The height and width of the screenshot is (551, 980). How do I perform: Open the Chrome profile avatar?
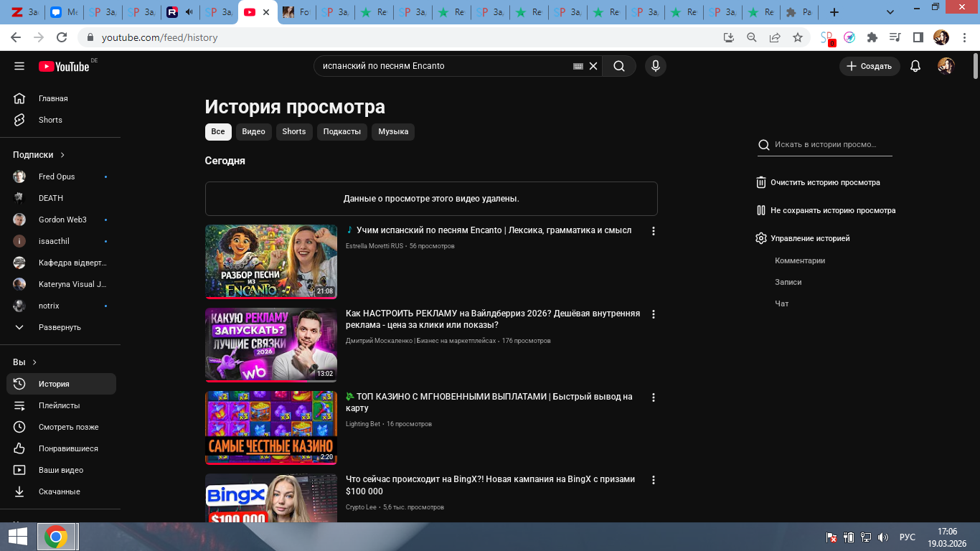tap(941, 37)
